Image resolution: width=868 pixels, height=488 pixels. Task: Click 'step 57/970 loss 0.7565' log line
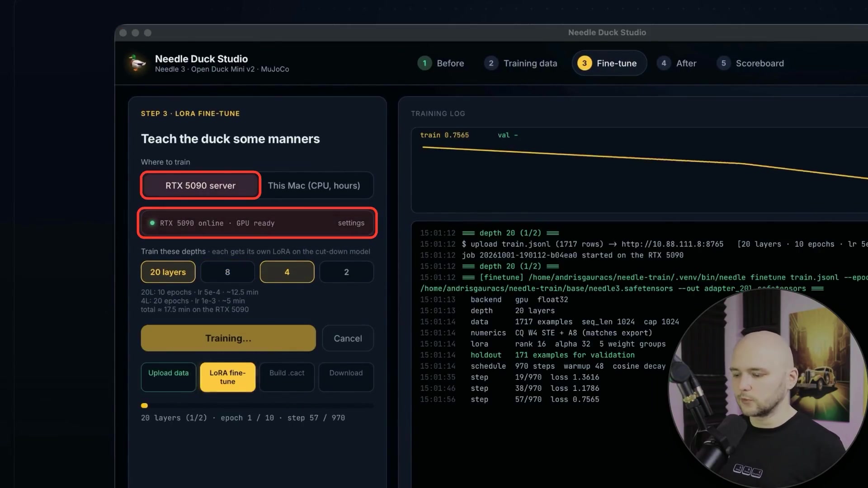[x=509, y=399]
